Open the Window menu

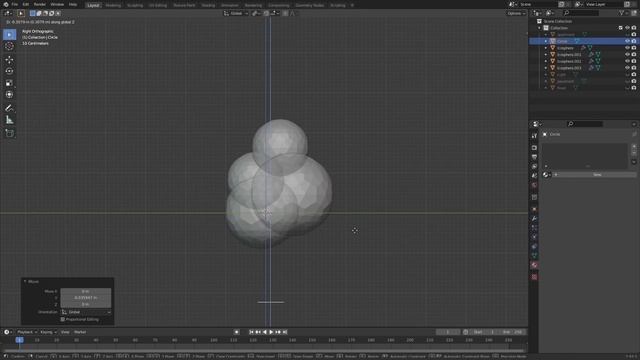(x=57, y=4)
